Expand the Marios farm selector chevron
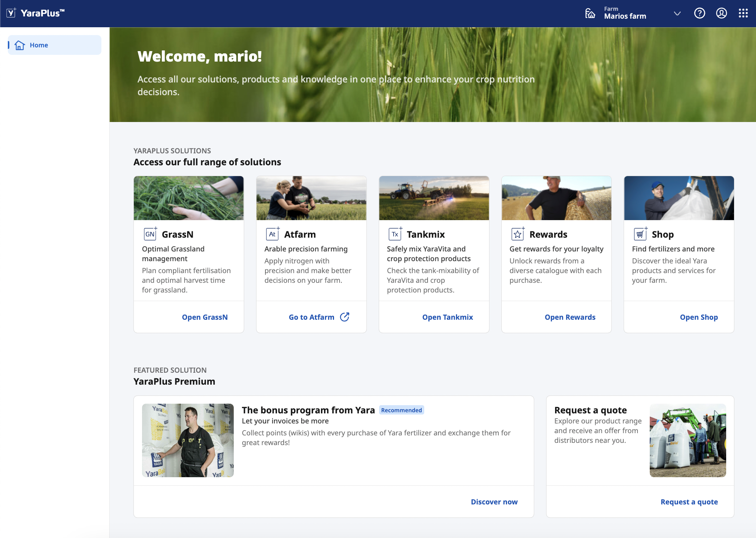This screenshot has width=756, height=538. pos(677,13)
